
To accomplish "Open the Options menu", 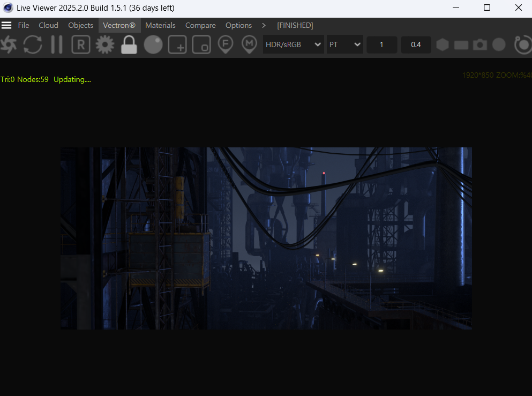I will click(x=239, y=25).
